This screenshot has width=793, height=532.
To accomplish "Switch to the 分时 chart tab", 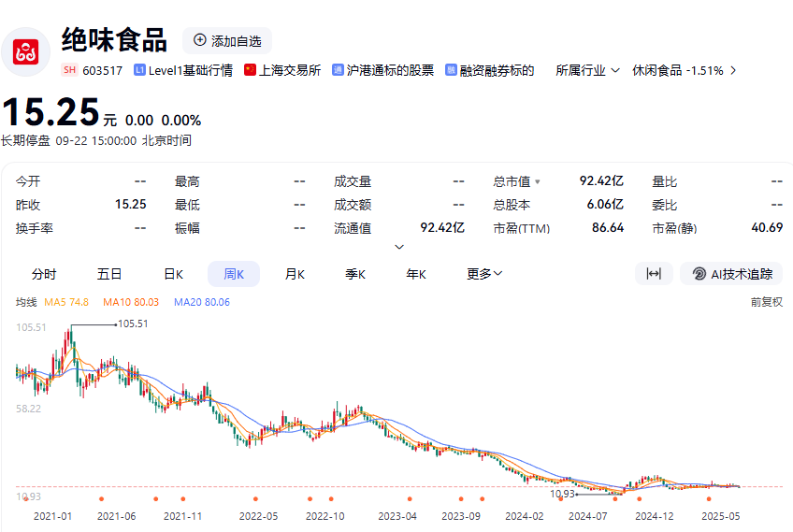I will (x=44, y=274).
